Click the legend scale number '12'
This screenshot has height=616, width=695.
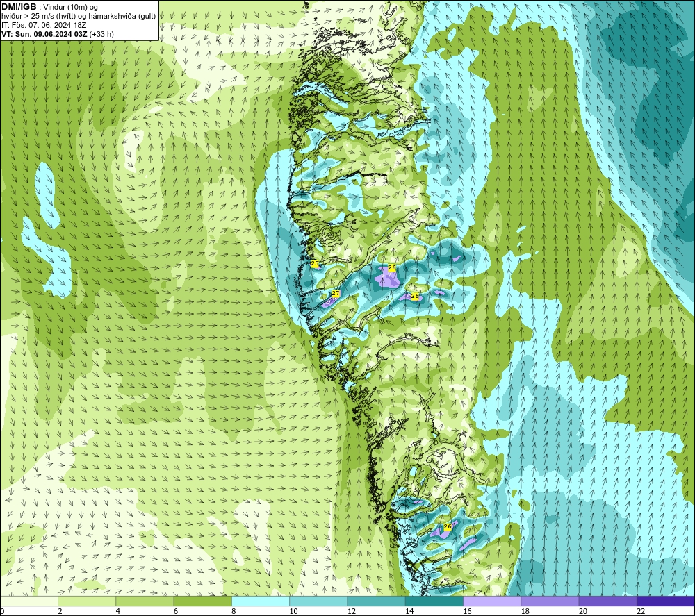pos(352,611)
